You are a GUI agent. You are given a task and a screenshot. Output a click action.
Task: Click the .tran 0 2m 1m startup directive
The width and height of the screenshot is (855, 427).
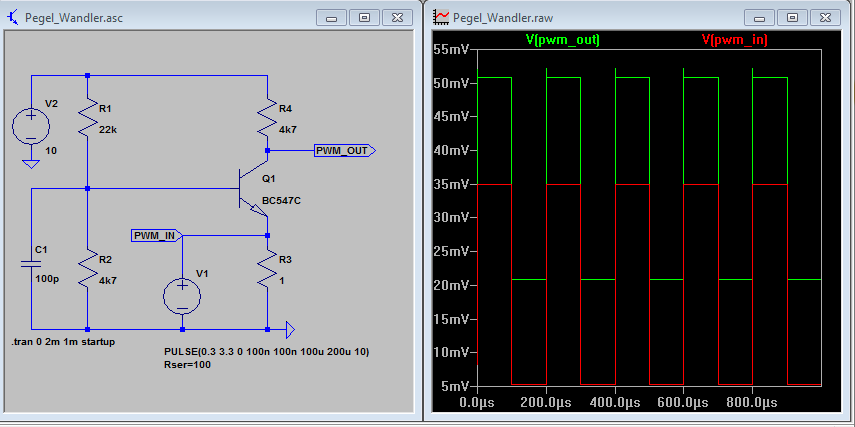[63, 342]
